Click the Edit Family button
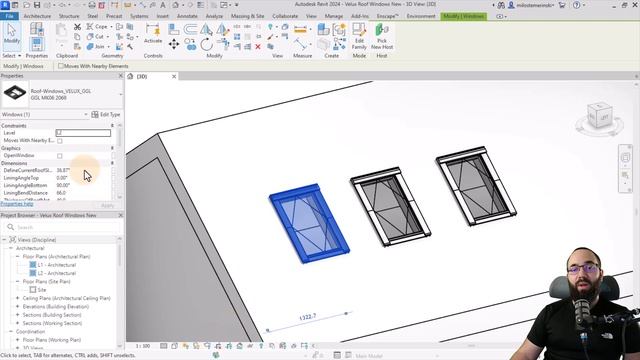This screenshot has width=640, height=360. point(359,36)
